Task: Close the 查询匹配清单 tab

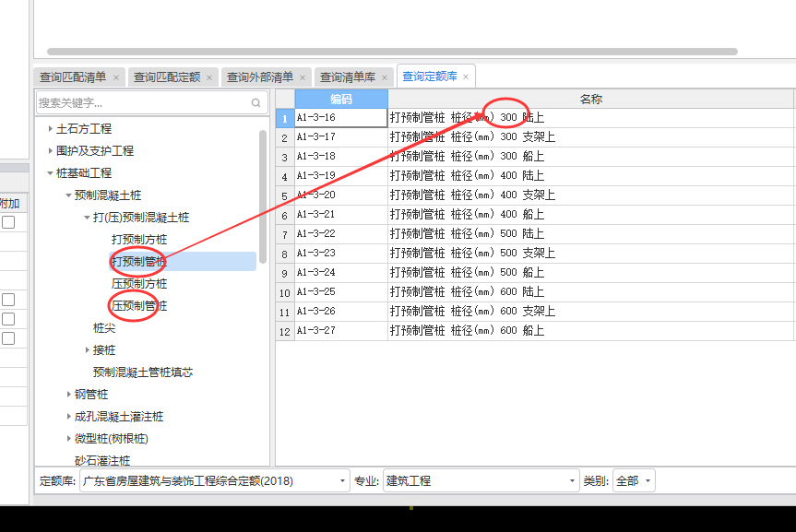Action: [x=115, y=77]
